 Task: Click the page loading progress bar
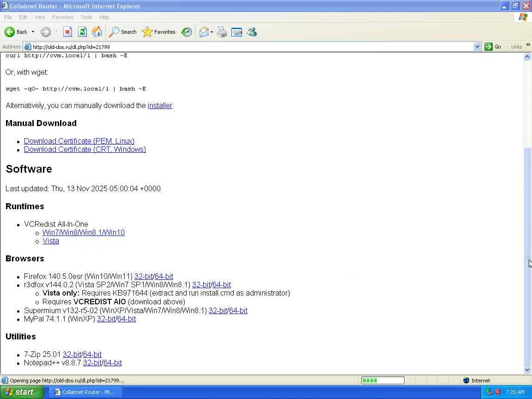click(x=383, y=381)
